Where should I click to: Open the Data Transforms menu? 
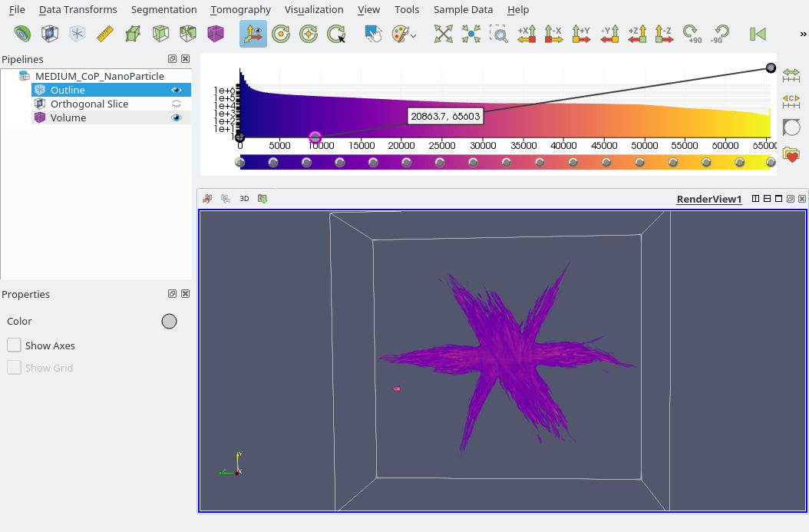click(x=78, y=9)
